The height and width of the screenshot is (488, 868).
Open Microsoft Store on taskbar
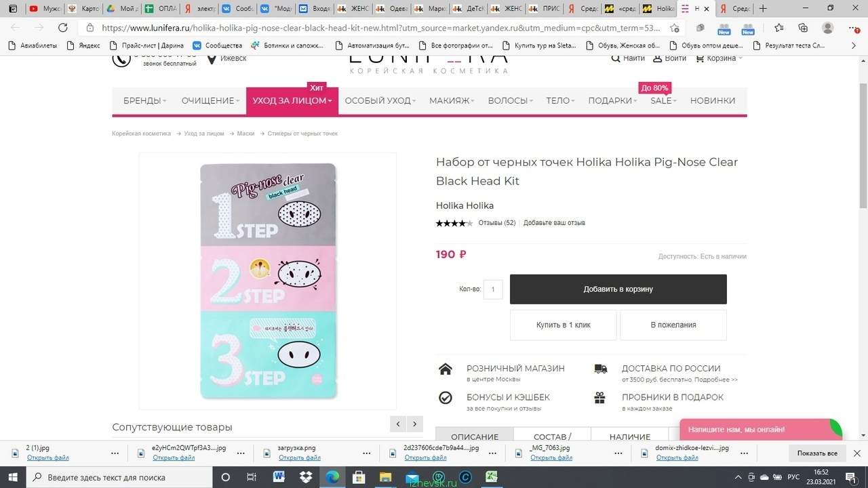359,477
